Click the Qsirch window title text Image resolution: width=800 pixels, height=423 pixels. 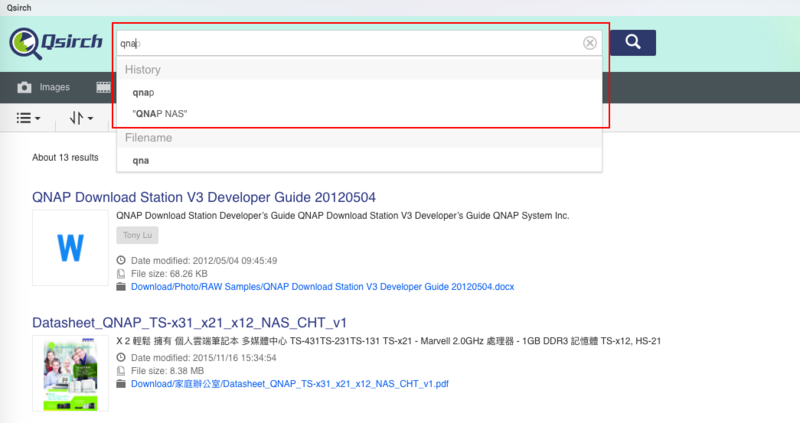click(19, 8)
